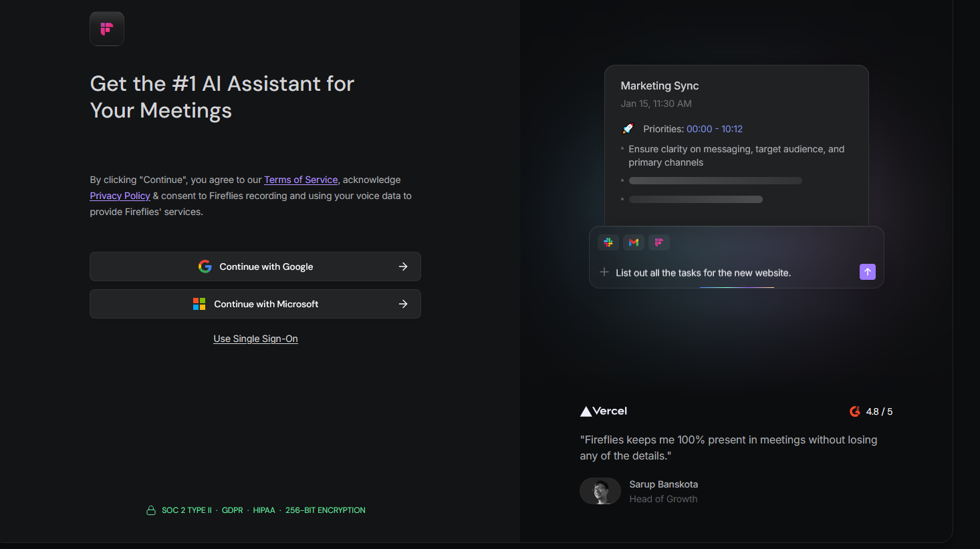The image size is (980, 549).
Task: Click arrow on Continue with Google button
Action: coord(403,266)
